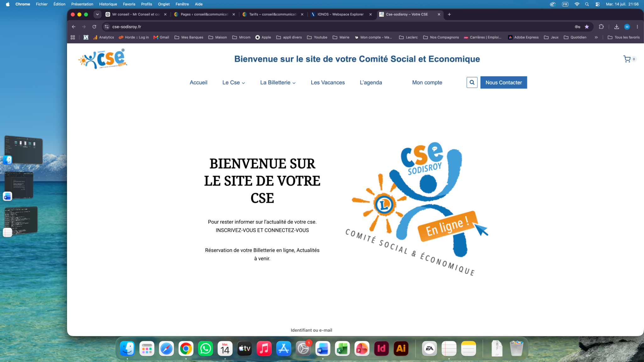Open the Mon compte page
Viewport: 644px width, 362px height.
click(427, 82)
